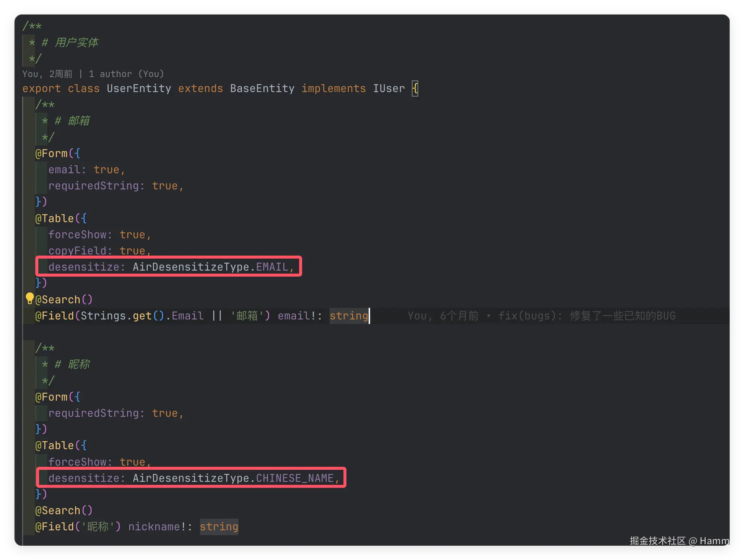Viewport: 744px width, 560px height.
Task: Click the copyField true value
Action: [132, 251]
